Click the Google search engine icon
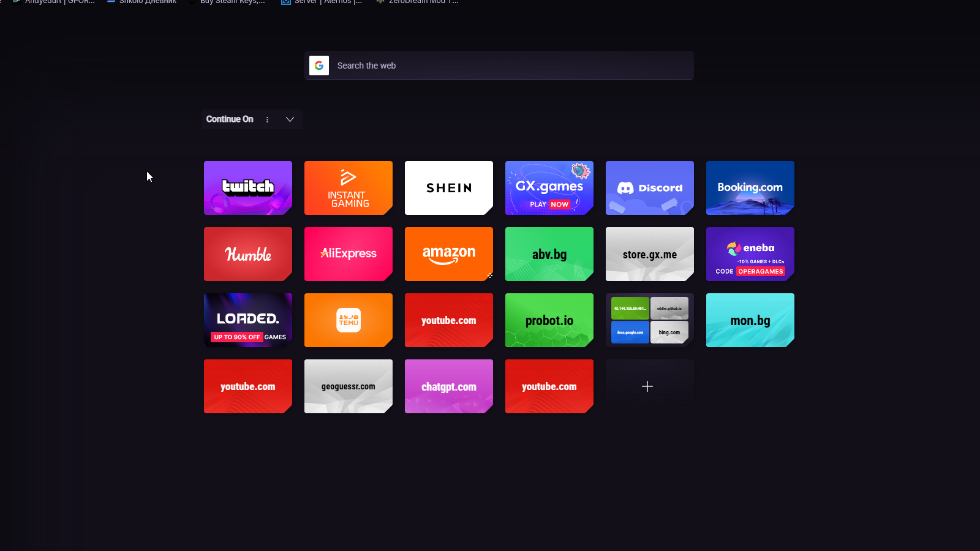This screenshot has width=980, height=551. (319, 66)
